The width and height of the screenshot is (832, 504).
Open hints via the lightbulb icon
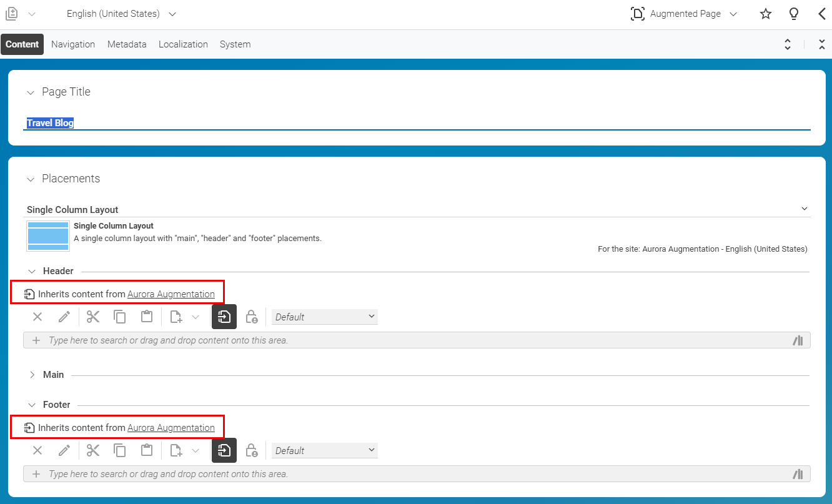[x=793, y=13]
